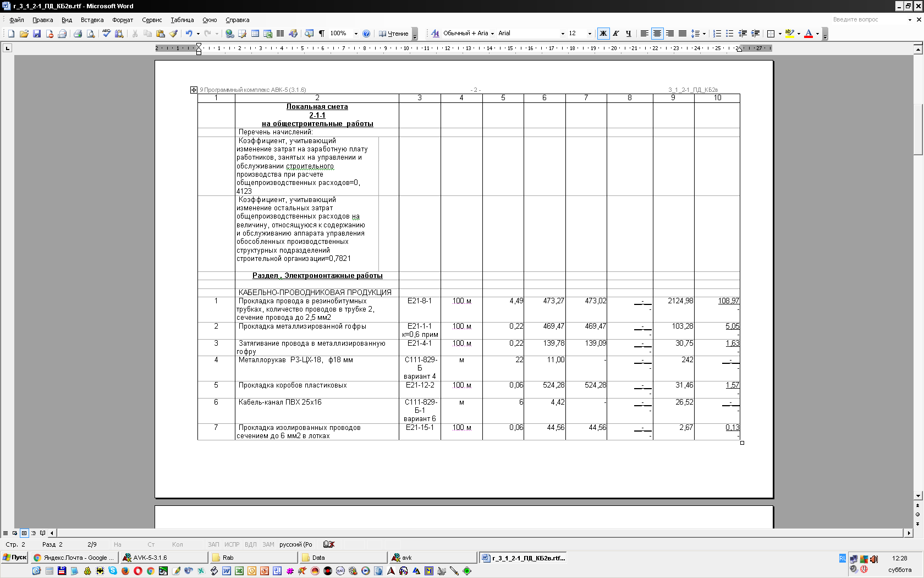924x578 pixels.
Task: Open a file with the folder icon
Action: pos(24,34)
